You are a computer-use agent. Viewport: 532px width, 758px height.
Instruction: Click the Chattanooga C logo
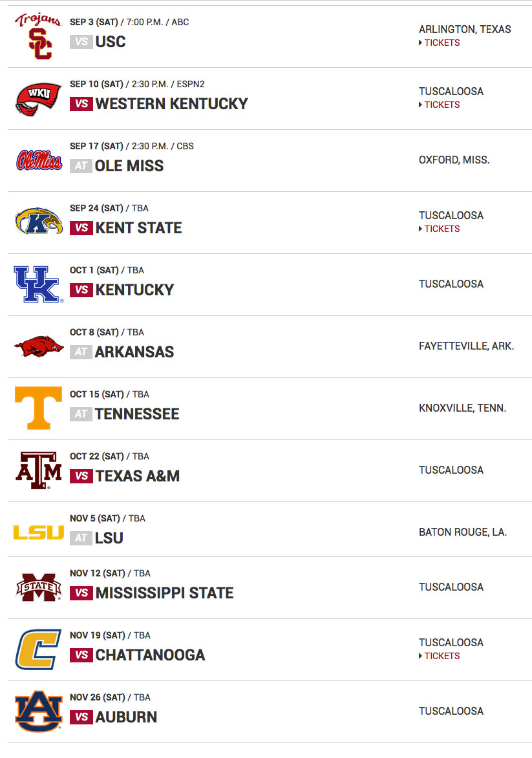[x=39, y=649]
